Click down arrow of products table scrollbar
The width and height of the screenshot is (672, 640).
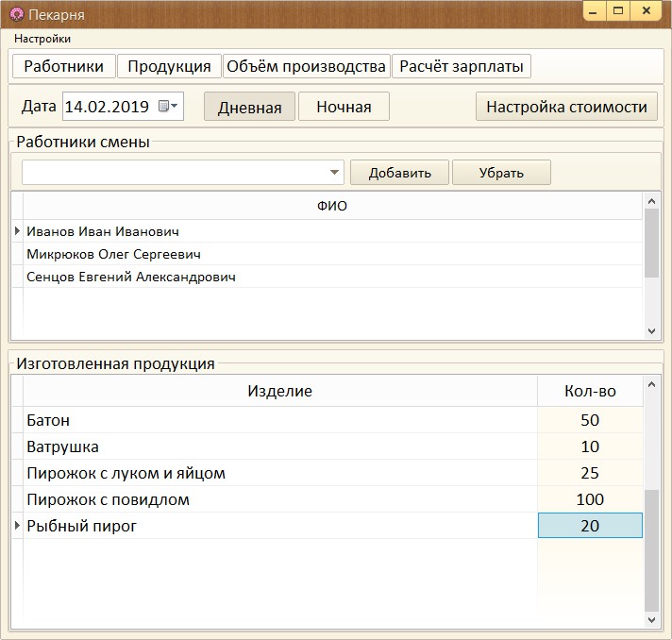(652, 620)
